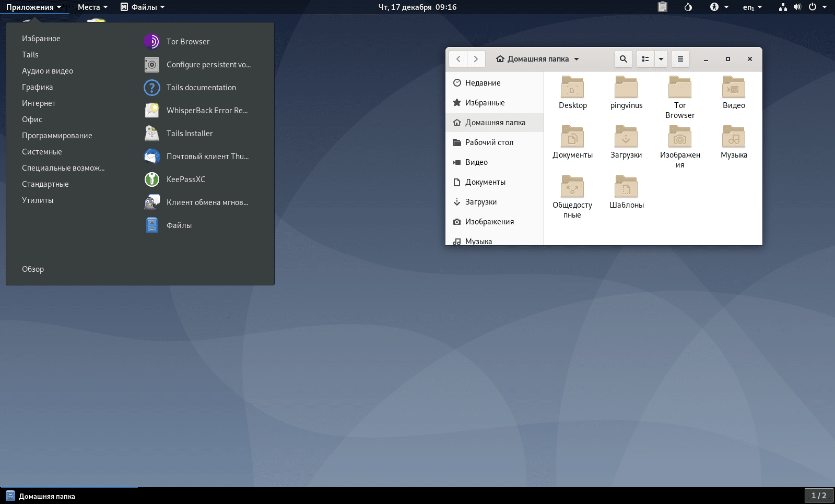835x504 pixels.
Task: Select the Утилиты category
Action: point(38,200)
